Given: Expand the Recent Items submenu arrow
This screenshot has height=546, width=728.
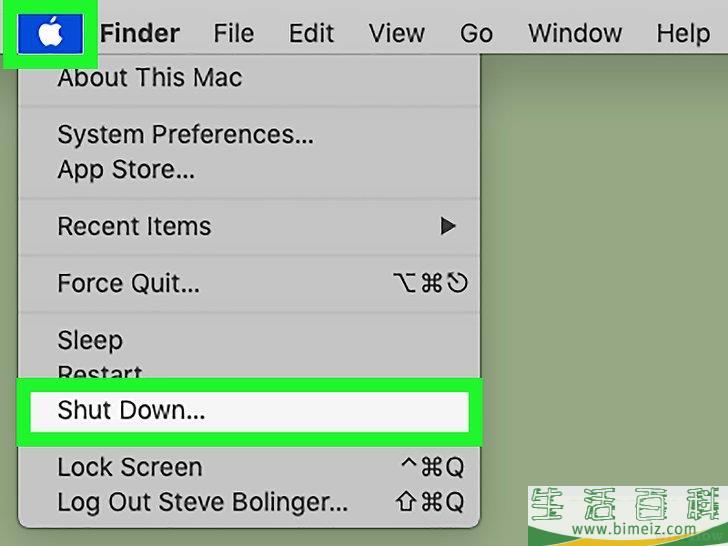Looking at the screenshot, I should point(448,226).
